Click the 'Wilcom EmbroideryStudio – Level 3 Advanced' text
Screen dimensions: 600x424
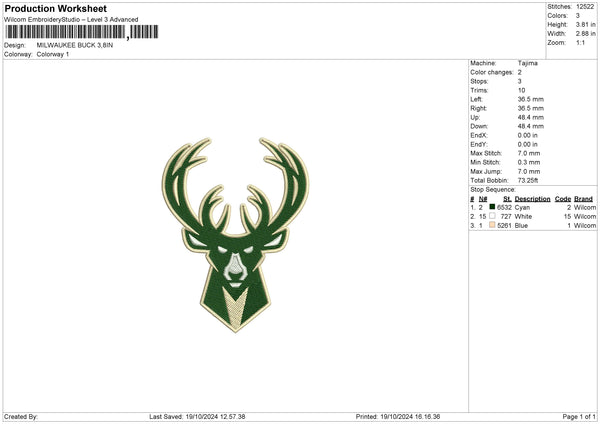[71, 20]
